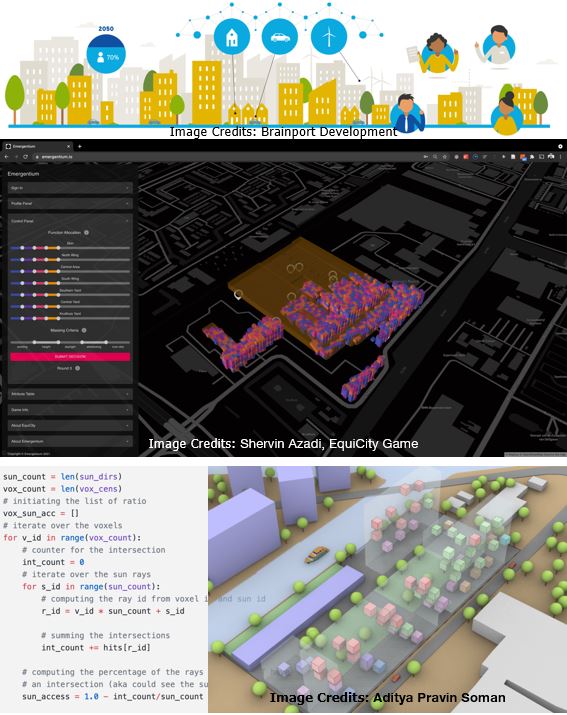Screen dimensions: 567x715
Task: Click the purple segment of Southern Yard slider
Action: 28,295
